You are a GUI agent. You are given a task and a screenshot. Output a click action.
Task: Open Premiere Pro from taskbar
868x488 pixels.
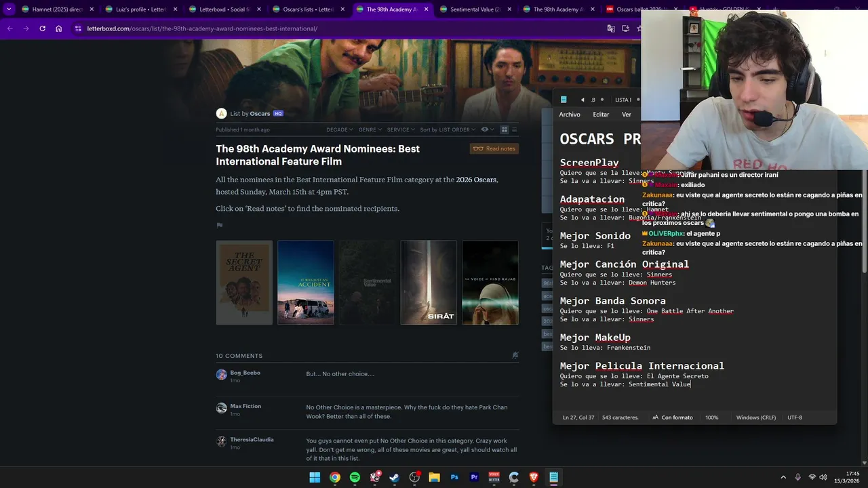(474, 477)
